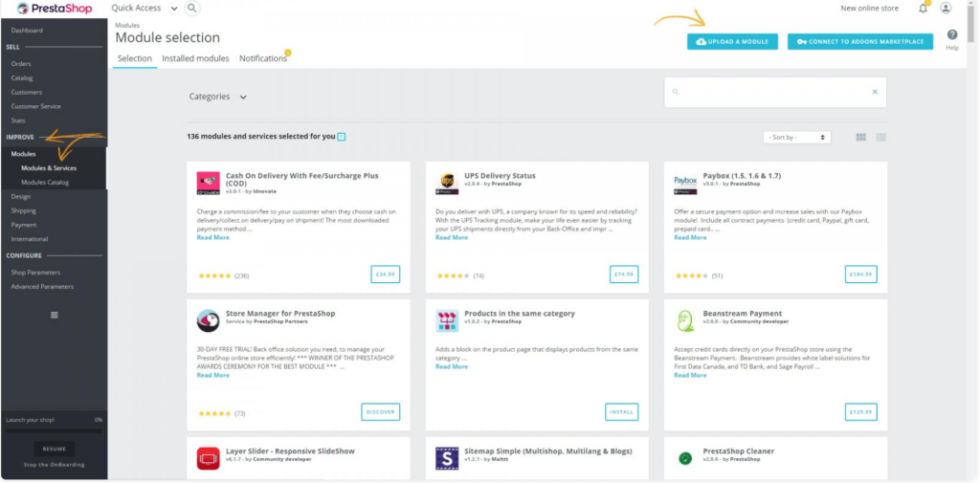Install Products in the same category module
The height and width of the screenshot is (483, 980).
pyautogui.click(x=621, y=412)
